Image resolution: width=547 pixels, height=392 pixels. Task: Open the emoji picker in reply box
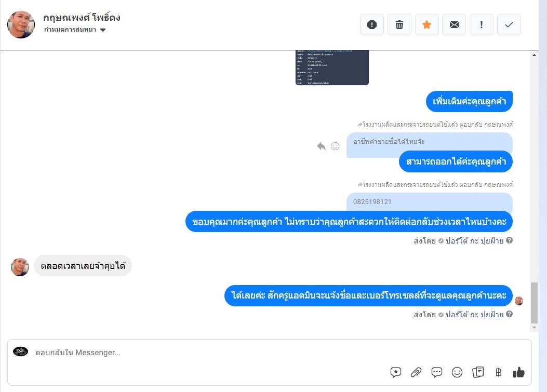pos(457,372)
